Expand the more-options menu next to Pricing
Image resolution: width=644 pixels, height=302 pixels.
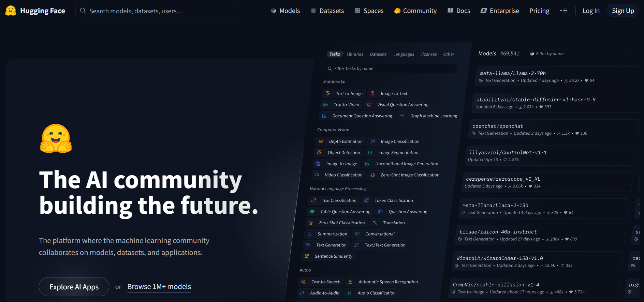coord(563,11)
